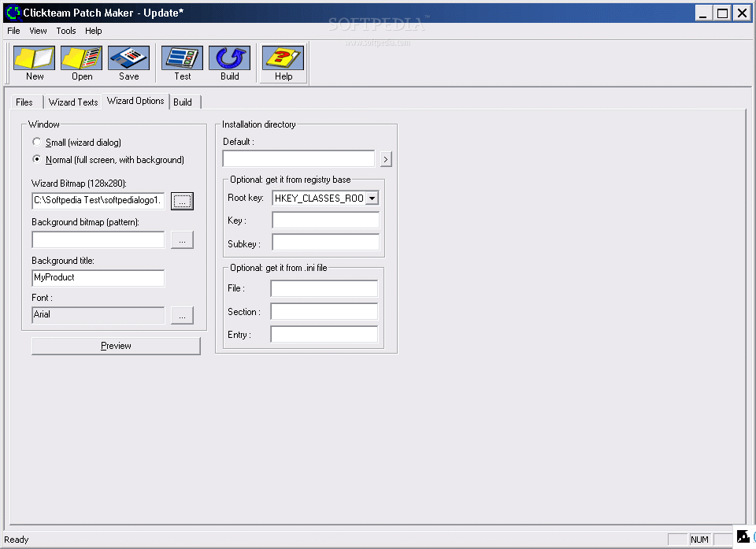756x549 pixels.
Task: Close the Patch Maker window
Action: tap(743, 13)
